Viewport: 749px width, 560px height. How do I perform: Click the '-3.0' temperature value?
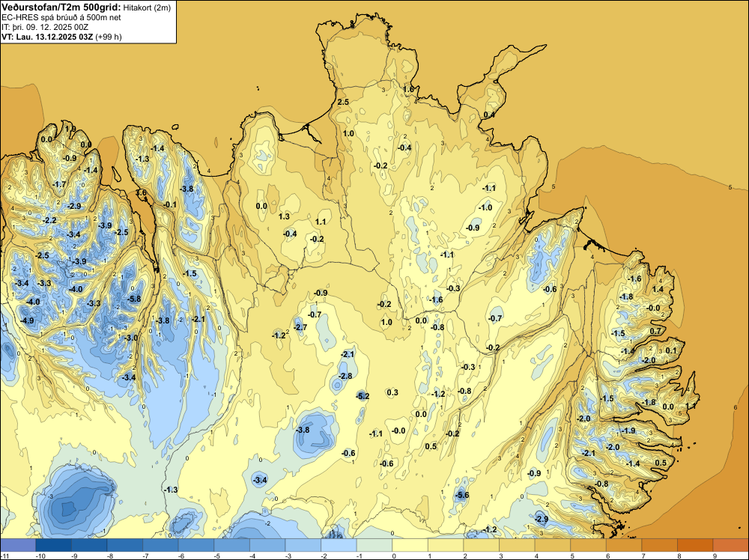[x=131, y=338]
